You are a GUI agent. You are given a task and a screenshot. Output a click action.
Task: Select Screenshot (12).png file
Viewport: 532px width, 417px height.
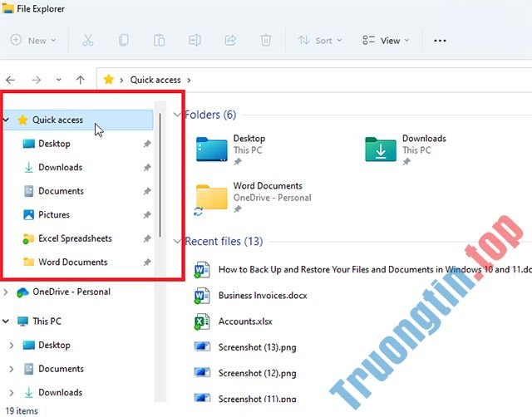click(245, 373)
